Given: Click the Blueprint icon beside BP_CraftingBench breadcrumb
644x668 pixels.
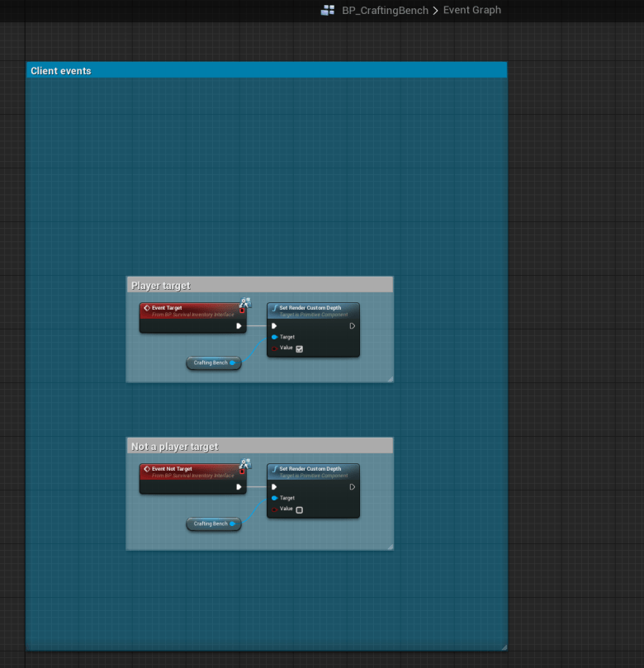Looking at the screenshot, I should [328, 11].
